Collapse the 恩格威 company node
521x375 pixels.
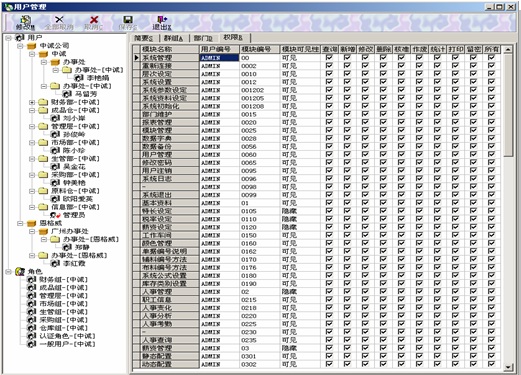tap(20, 223)
